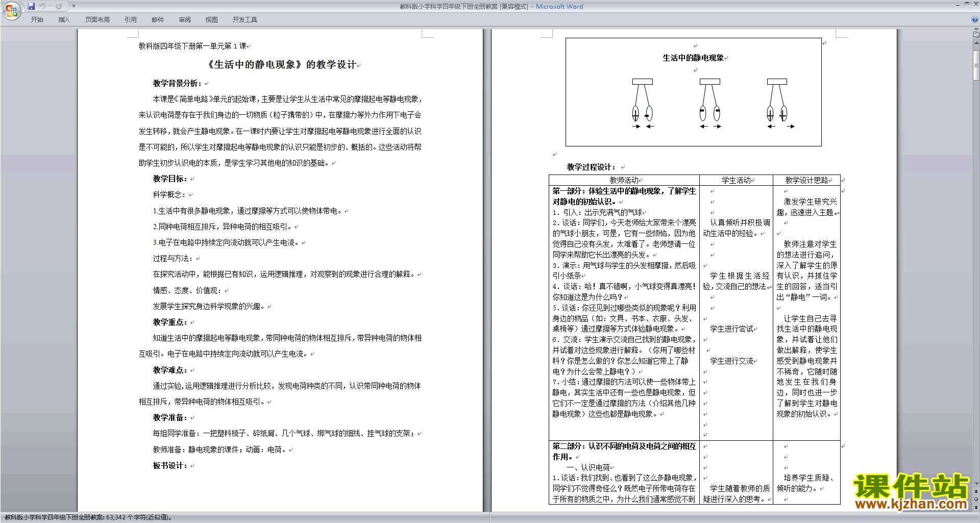Open the 开始 ribbon tab
Image resolution: width=980 pixels, height=523 pixels.
click(x=37, y=20)
